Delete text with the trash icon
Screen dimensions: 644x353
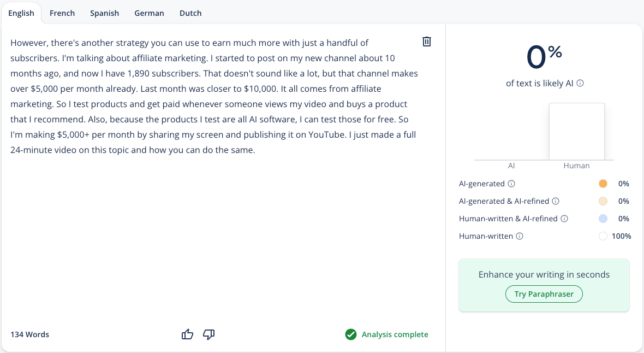(427, 42)
